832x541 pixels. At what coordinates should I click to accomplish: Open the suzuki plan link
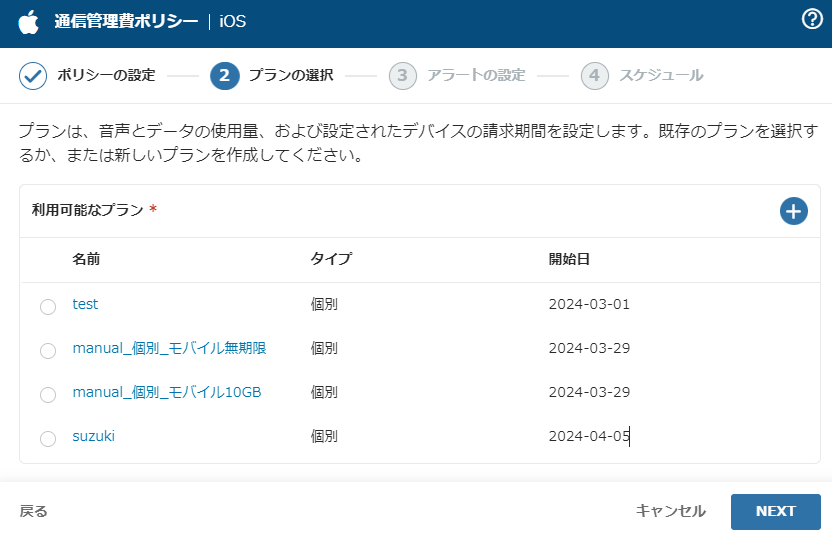(93, 436)
